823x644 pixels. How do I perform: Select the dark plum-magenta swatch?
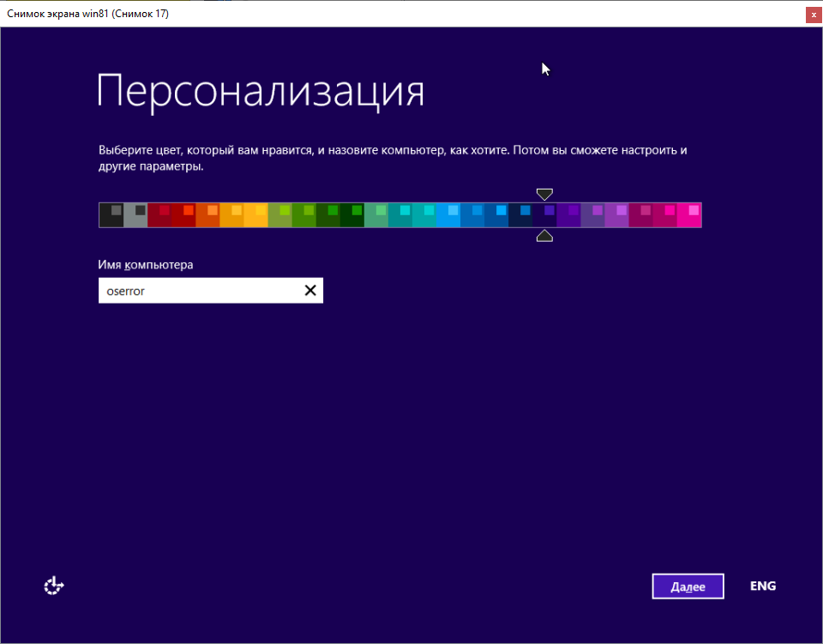641,215
